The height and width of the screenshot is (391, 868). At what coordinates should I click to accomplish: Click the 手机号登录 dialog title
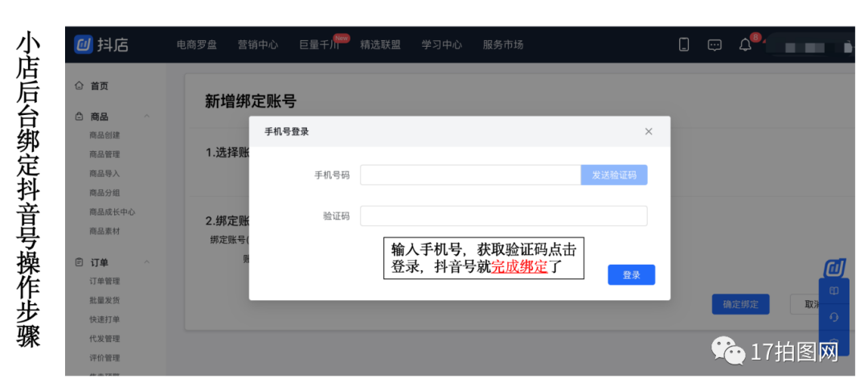287,132
